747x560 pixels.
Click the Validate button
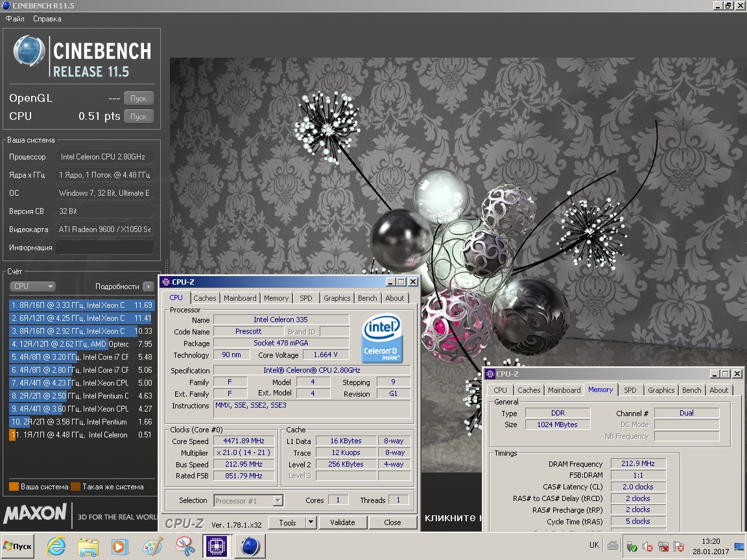coord(342,522)
